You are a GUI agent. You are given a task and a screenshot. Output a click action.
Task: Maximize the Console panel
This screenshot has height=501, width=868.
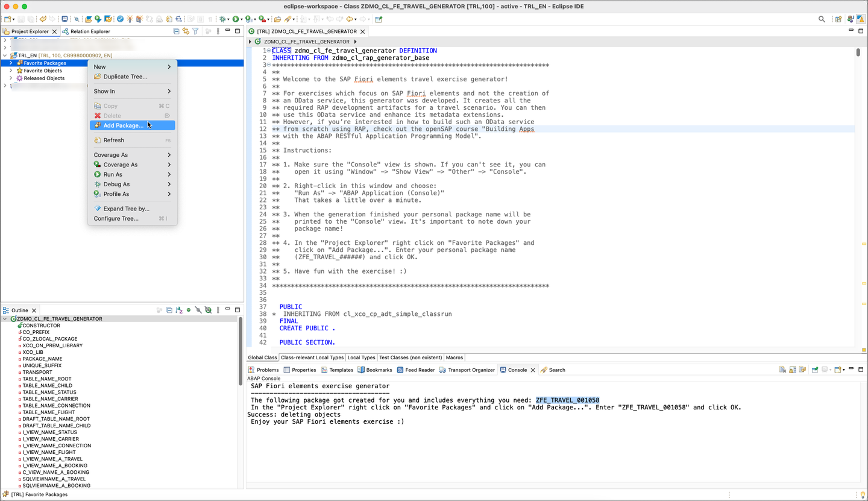(x=861, y=370)
